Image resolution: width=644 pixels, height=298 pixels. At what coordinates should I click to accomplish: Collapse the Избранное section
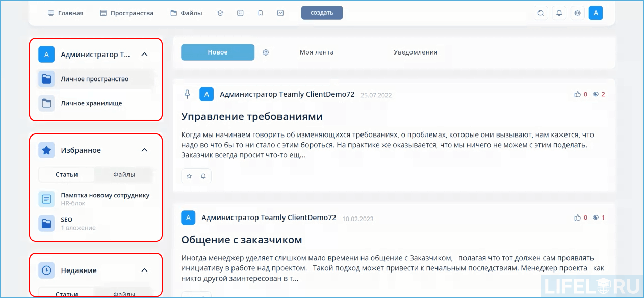144,150
